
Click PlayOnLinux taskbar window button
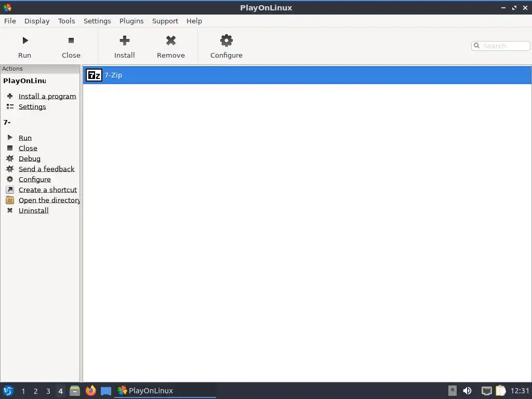click(165, 391)
